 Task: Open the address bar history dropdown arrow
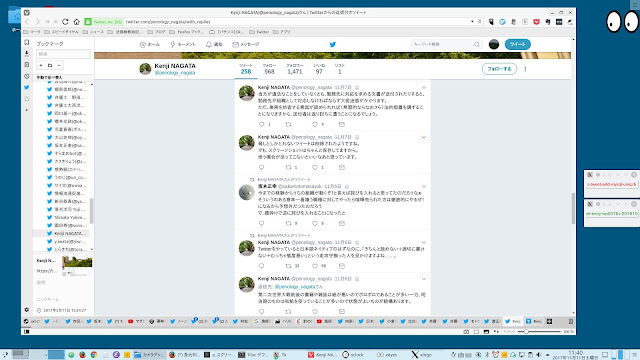coord(472,22)
